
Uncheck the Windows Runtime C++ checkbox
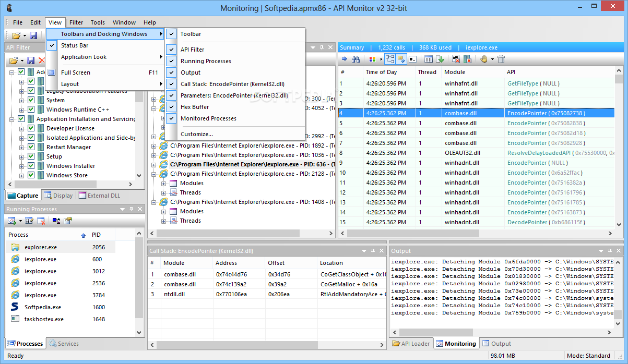[31, 110]
